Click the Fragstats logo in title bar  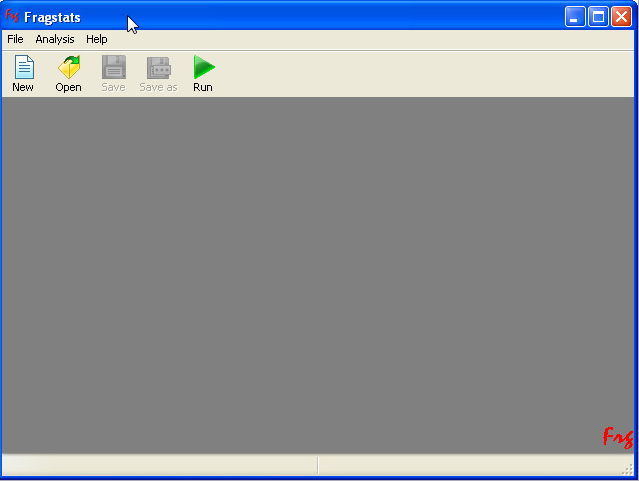tap(12, 16)
